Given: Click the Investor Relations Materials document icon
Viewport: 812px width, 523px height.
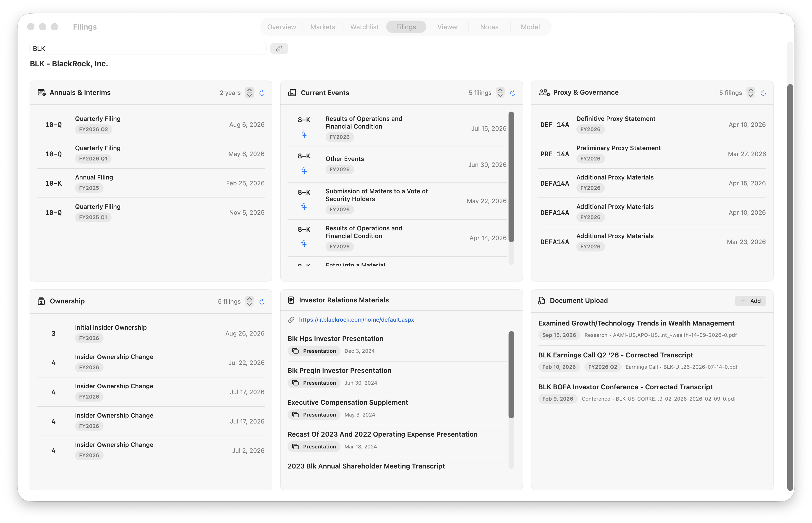Looking at the screenshot, I should point(291,300).
